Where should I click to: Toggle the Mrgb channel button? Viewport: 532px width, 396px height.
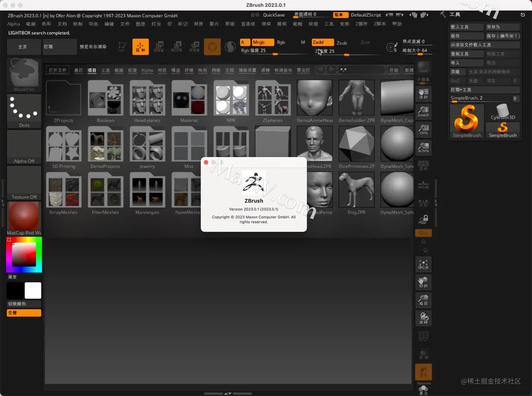[x=263, y=42]
